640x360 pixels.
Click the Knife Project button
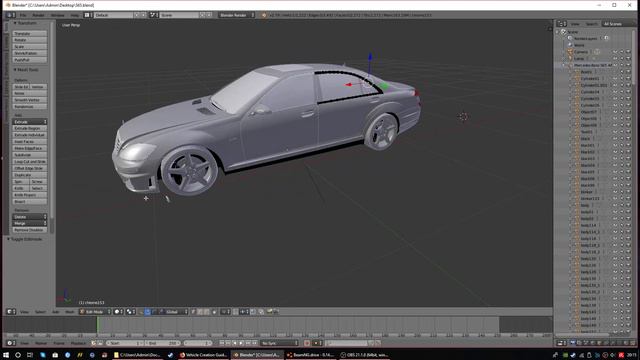tap(30, 195)
